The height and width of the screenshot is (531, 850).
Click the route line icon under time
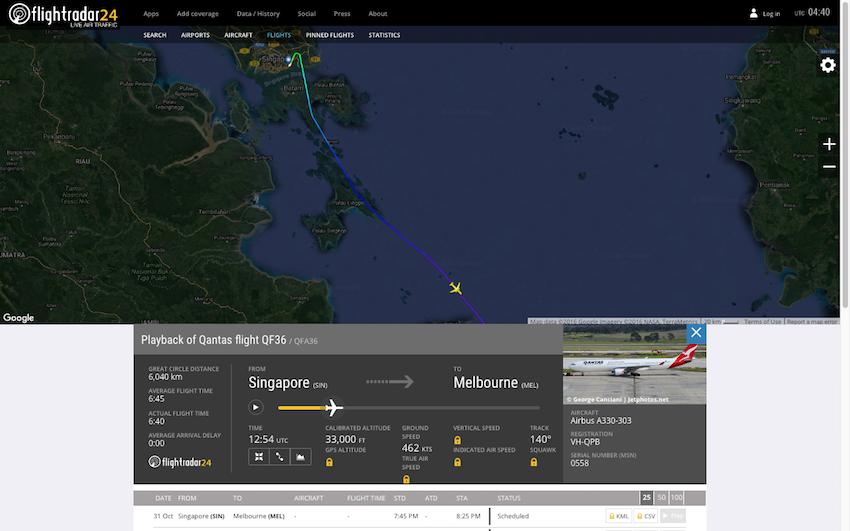(x=279, y=457)
